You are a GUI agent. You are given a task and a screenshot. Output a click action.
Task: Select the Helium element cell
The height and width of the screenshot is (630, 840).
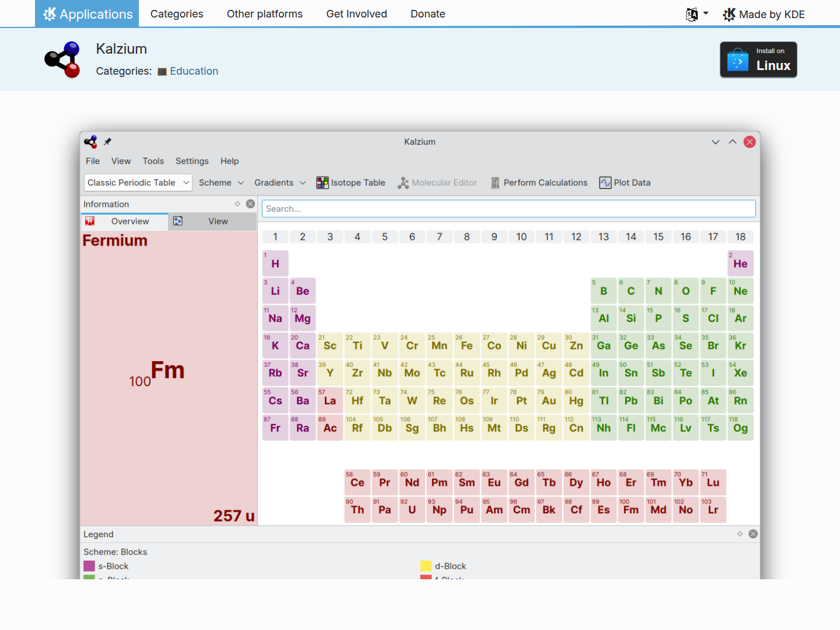click(740, 264)
